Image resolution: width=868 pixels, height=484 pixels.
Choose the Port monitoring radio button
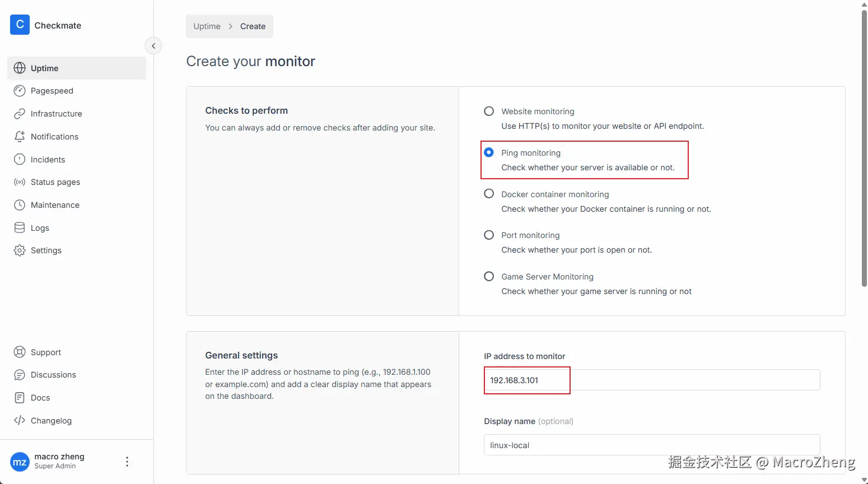click(x=489, y=235)
